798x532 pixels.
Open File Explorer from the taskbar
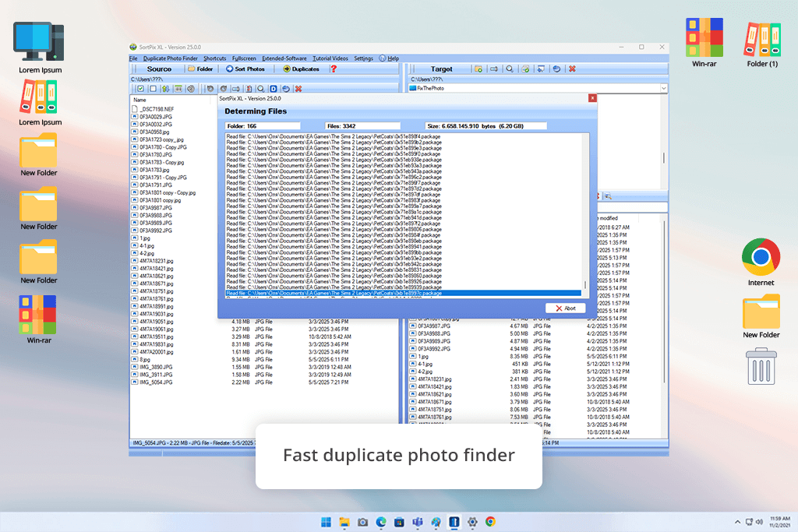(x=344, y=522)
